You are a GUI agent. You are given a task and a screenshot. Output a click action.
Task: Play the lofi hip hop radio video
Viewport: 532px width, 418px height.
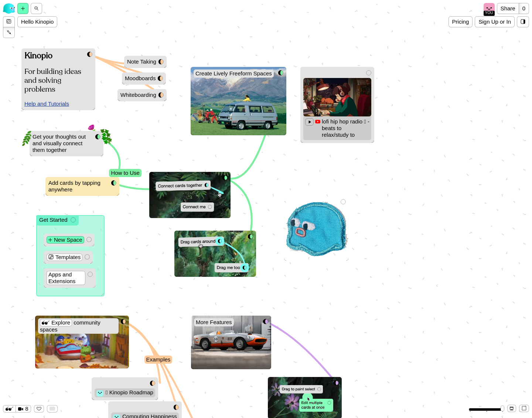[310, 122]
